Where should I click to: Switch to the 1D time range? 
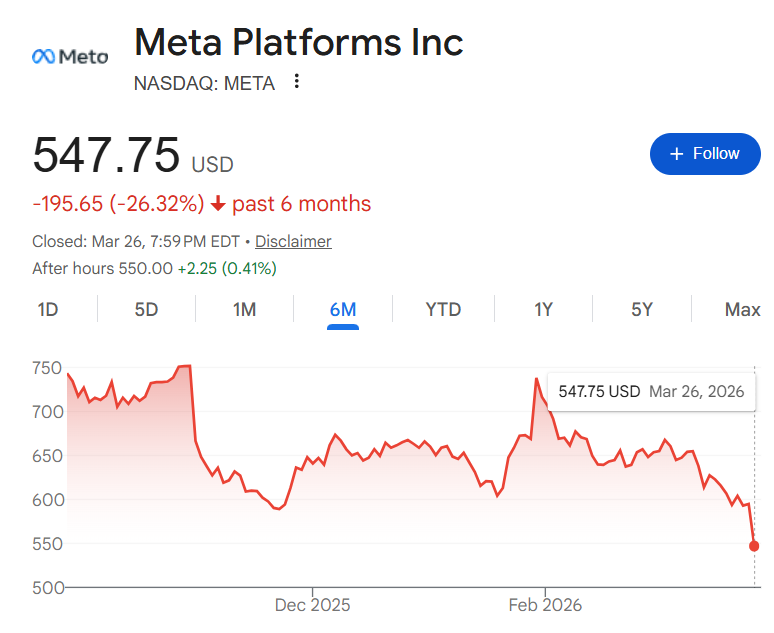[48, 310]
